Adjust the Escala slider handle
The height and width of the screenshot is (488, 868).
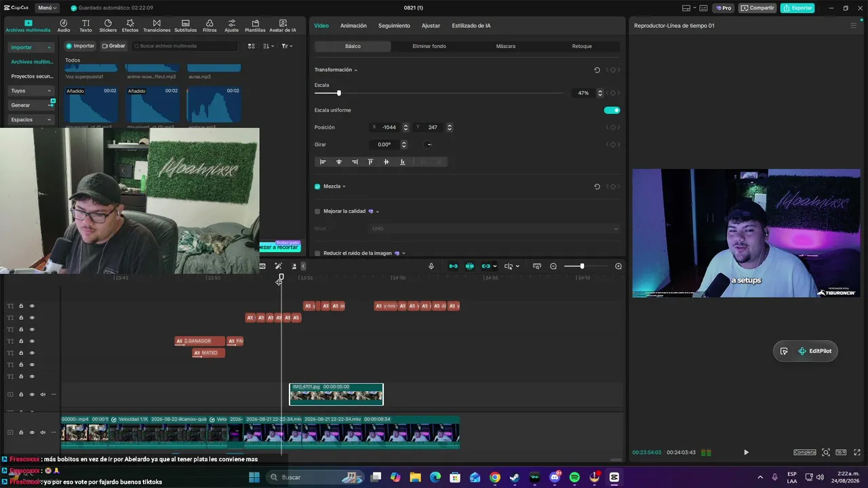pos(339,93)
